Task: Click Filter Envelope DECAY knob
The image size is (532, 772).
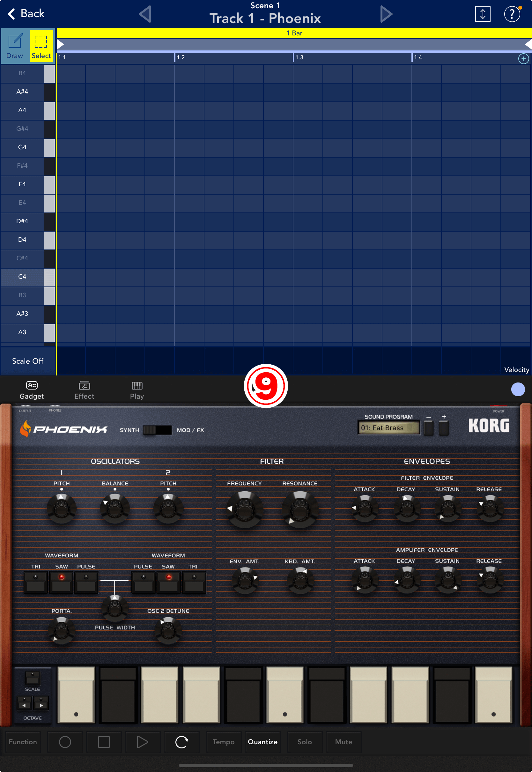Action: coord(407,508)
